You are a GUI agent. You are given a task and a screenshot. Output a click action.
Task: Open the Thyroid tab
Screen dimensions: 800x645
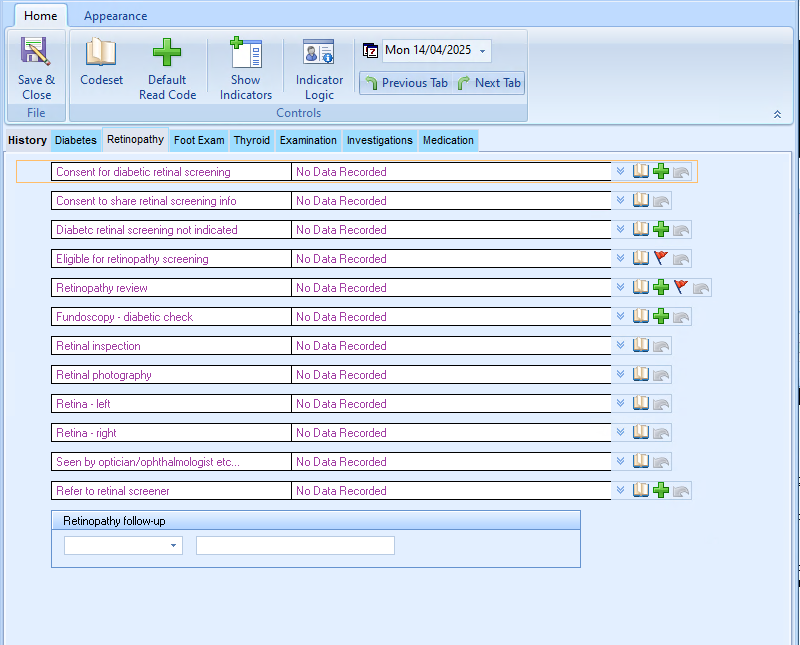tap(252, 140)
